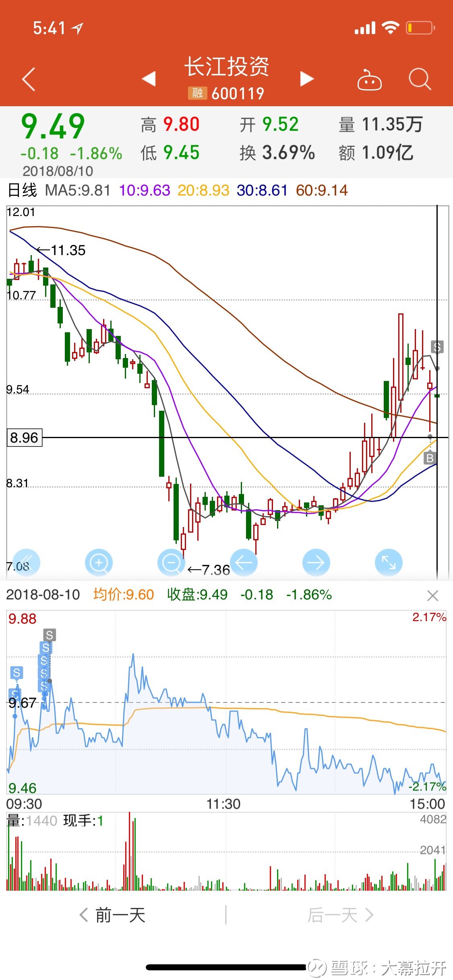The width and height of the screenshot is (453, 980).
Task: Tap the brown 60:9.14 MA label
Action: pyautogui.click(x=322, y=190)
